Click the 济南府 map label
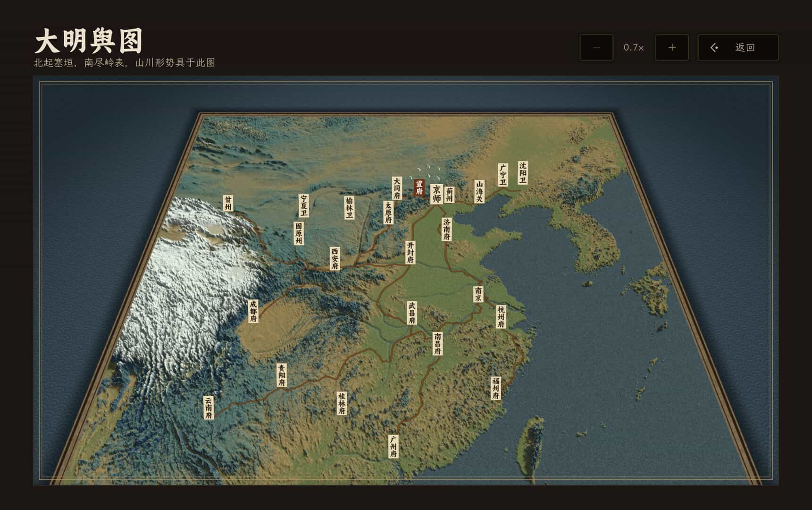Viewport: 812px width, 510px height. tap(447, 229)
